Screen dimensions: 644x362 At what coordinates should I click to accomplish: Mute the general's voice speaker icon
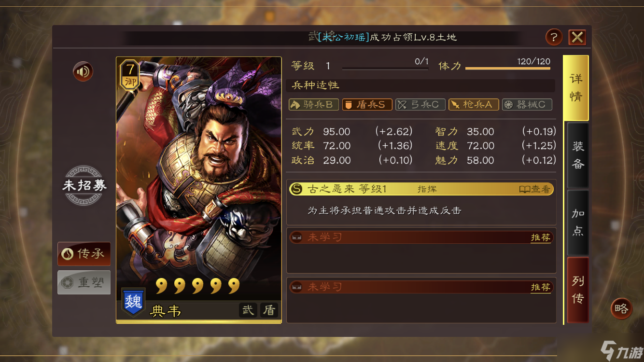(83, 72)
